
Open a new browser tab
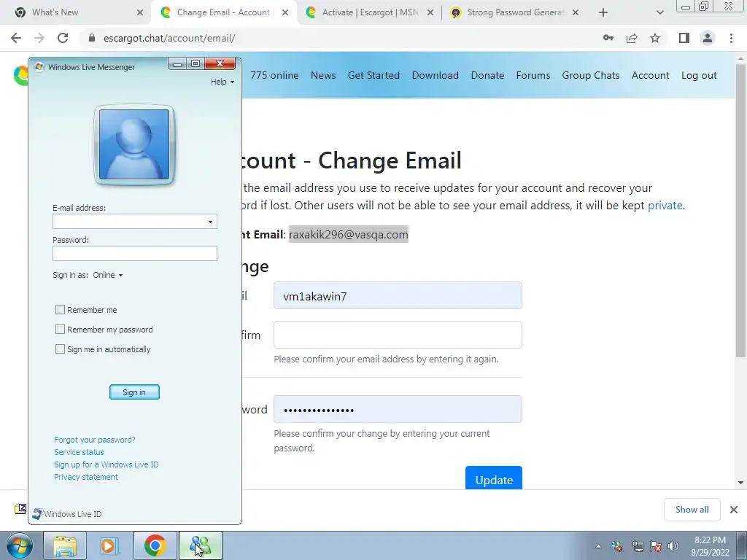(x=603, y=12)
